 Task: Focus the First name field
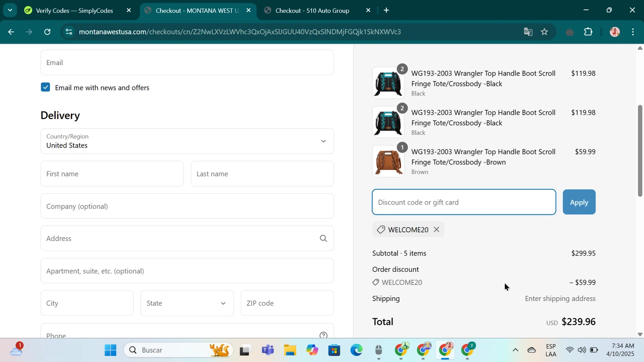(x=112, y=174)
